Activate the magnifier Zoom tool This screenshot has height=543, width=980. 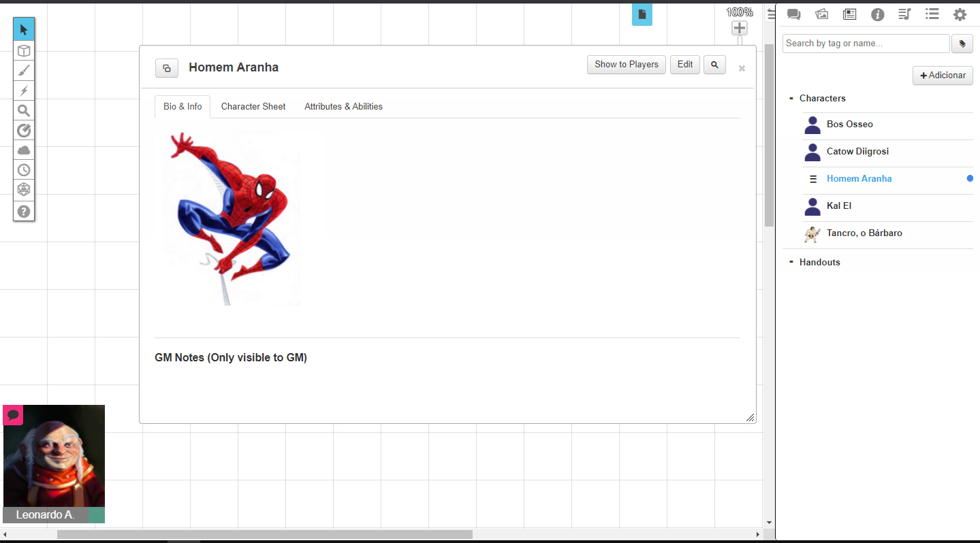tap(24, 110)
